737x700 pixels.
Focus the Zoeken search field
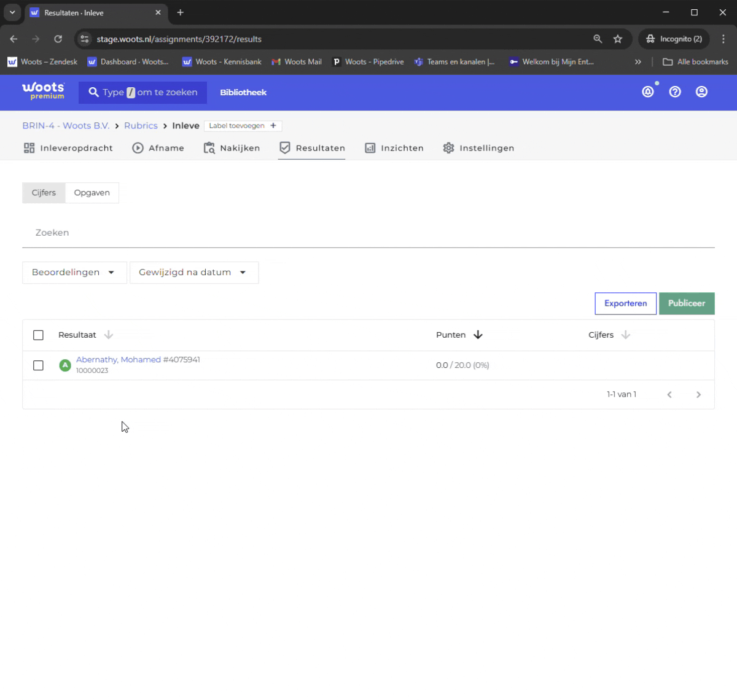368,233
